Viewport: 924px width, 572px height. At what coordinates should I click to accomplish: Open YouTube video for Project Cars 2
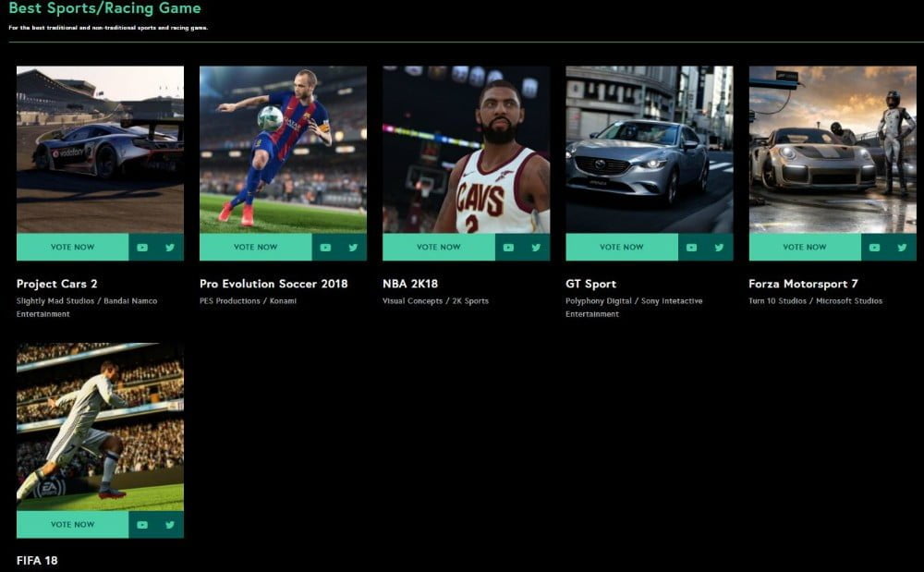[x=142, y=248]
